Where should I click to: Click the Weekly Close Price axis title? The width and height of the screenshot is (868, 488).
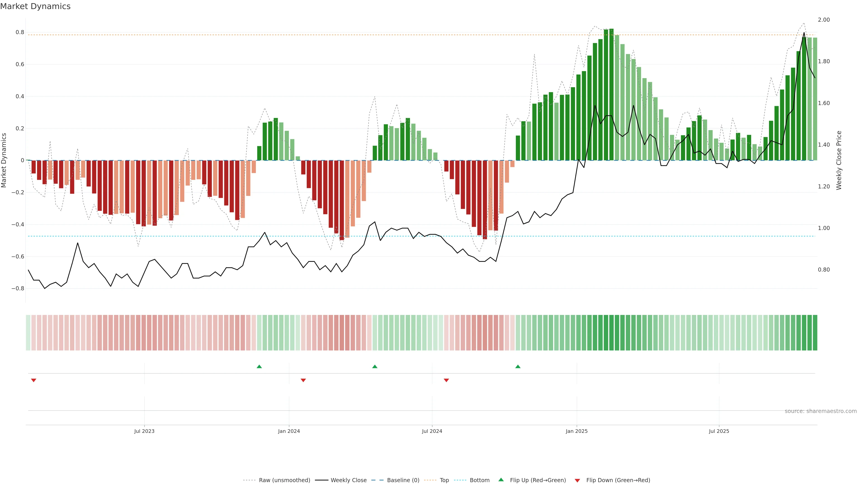tap(839, 160)
